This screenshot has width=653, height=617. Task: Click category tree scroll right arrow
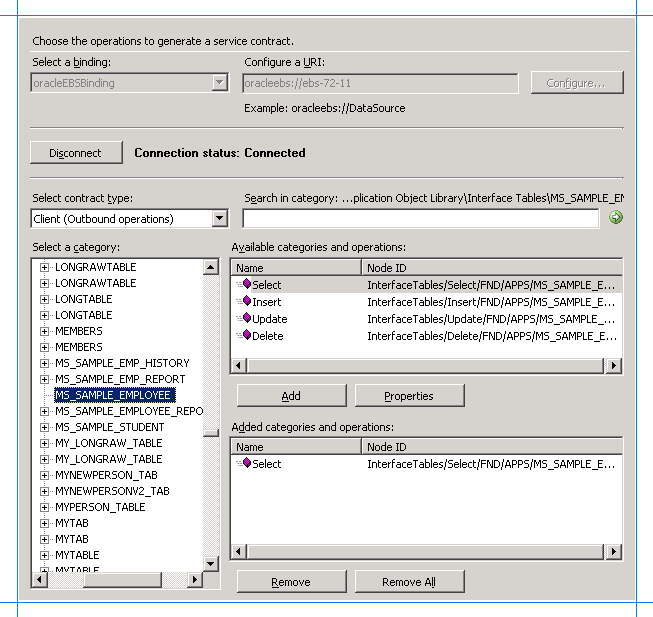tap(194, 580)
